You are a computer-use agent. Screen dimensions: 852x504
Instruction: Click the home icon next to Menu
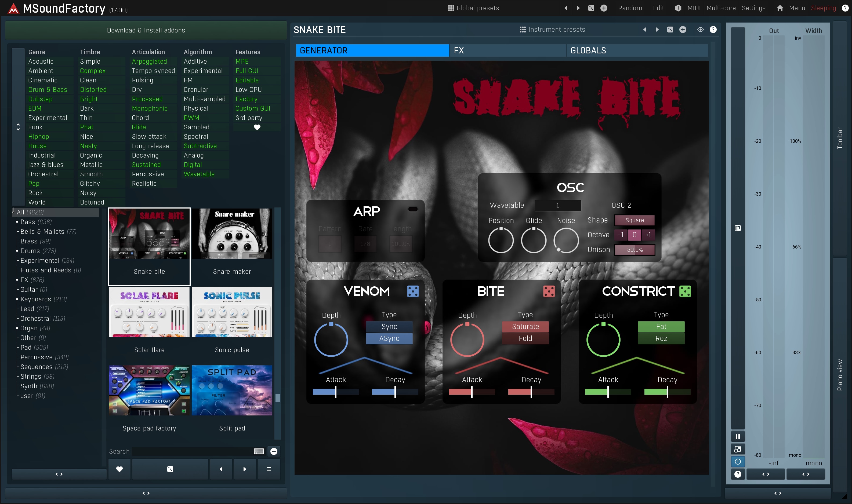780,8
